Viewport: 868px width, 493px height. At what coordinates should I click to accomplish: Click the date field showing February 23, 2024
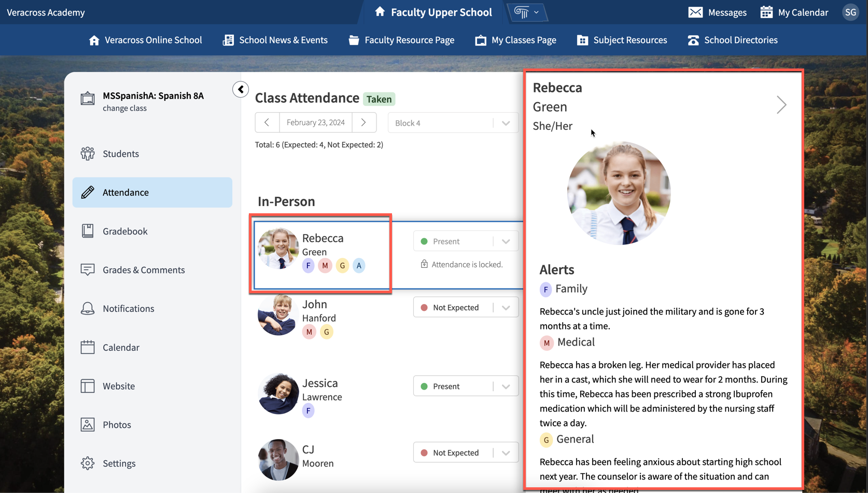[x=316, y=122]
